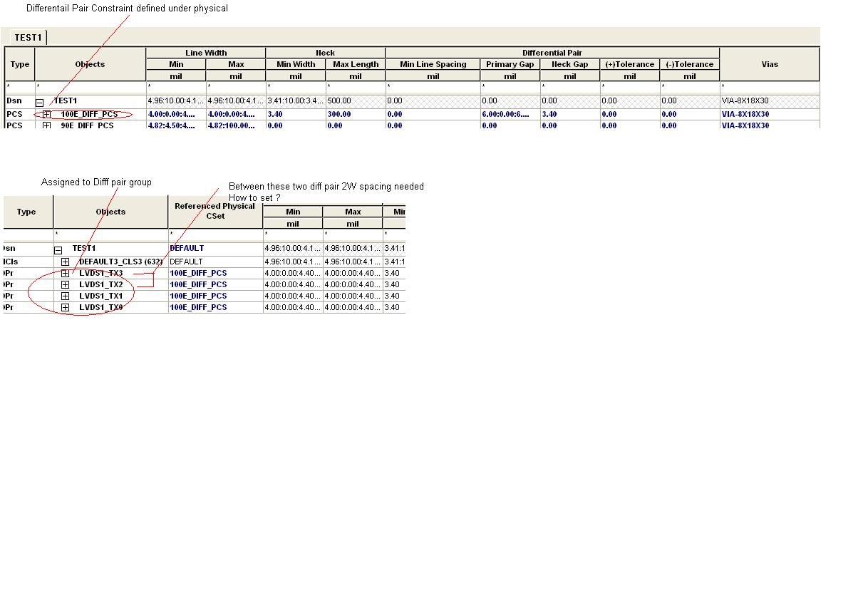The image size is (868, 615).
Task: Expand the LVDS1_TX1 differential pair
Action: click(66, 296)
